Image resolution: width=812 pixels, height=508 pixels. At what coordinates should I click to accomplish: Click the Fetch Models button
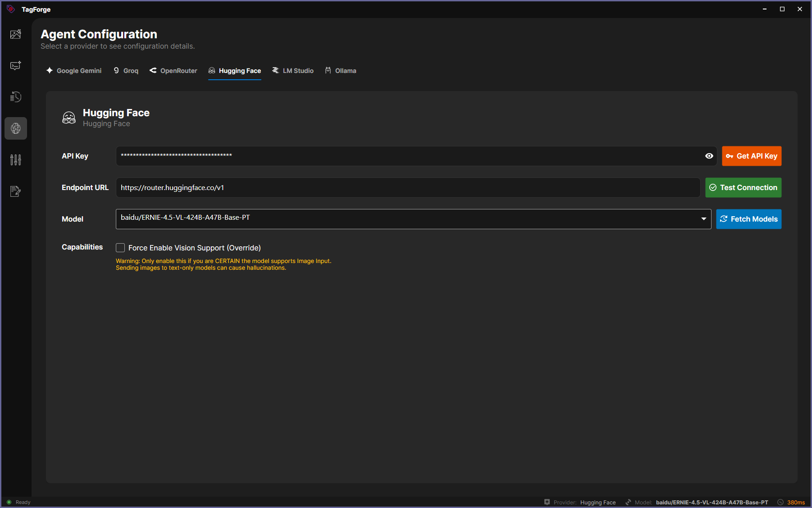tap(748, 219)
